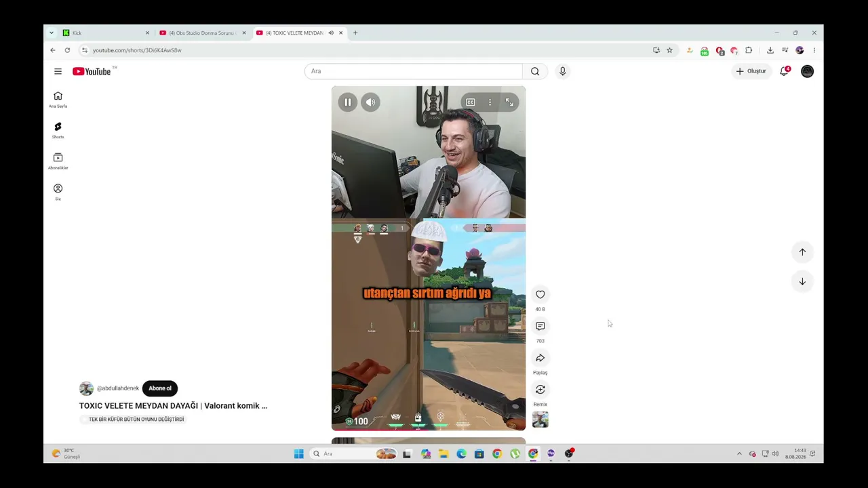Screen dimensions: 868x488
Task: Open Chrome extensions puzzle icon
Action: coord(749,50)
